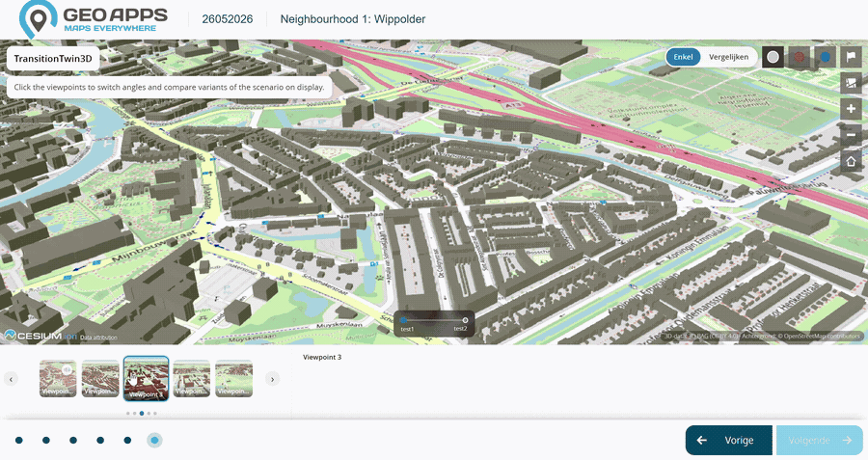Open the Data attribution link
The width and height of the screenshot is (868, 460).
click(98, 338)
